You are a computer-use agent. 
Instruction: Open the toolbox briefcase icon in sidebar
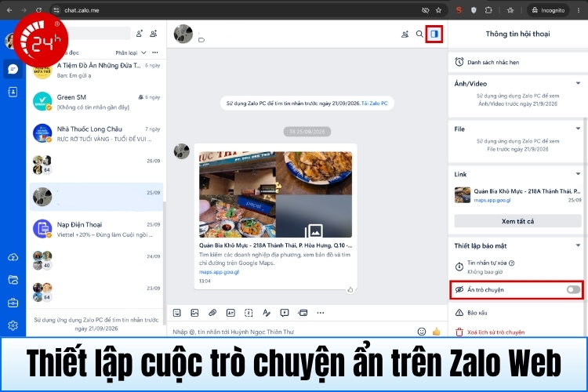(13, 303)
